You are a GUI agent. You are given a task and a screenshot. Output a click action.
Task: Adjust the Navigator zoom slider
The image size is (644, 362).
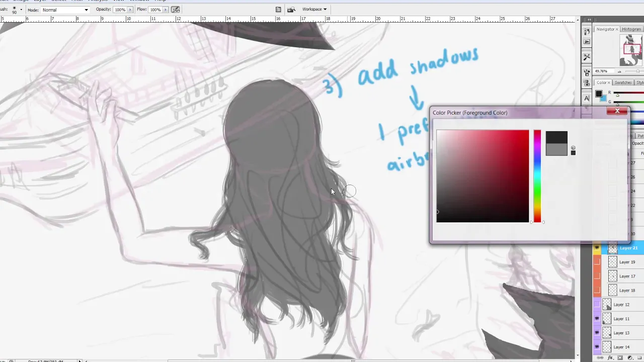click(638, 71)
